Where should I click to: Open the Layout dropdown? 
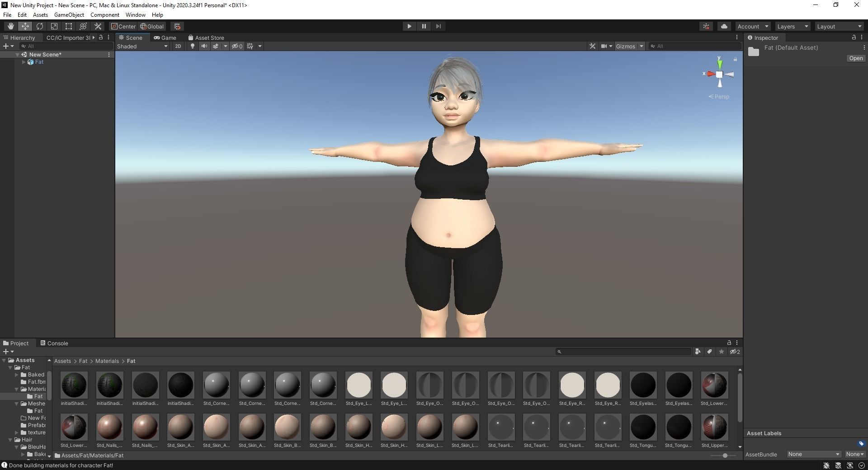840,26
